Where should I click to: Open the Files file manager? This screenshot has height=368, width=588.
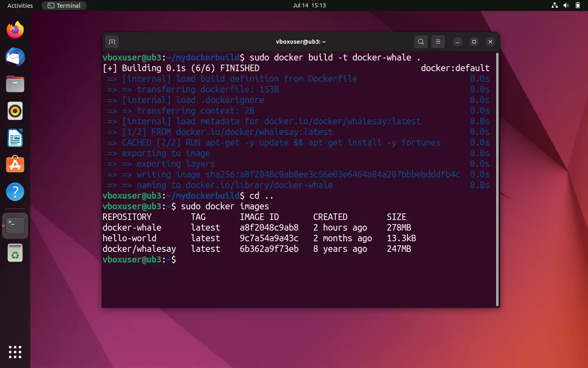click(x=15, y=84)
